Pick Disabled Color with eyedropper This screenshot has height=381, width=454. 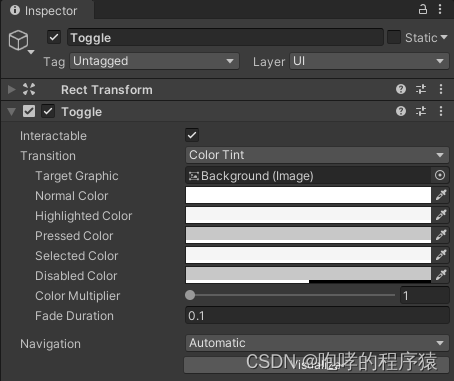point(441,275)
